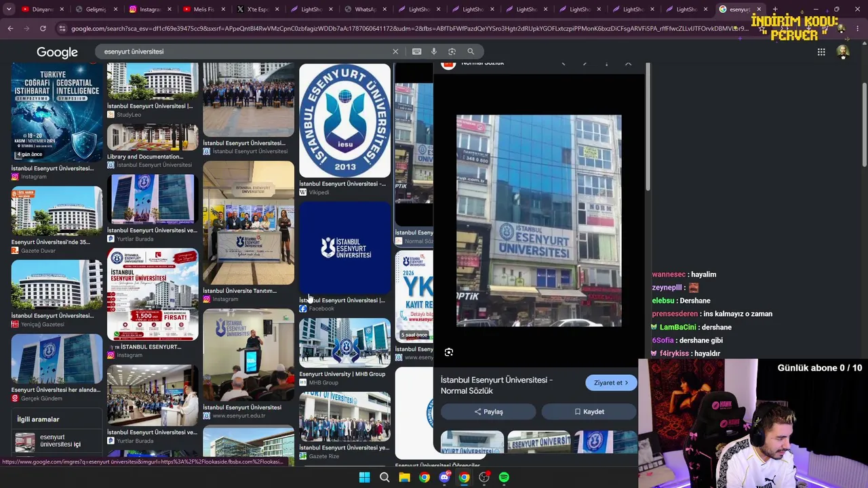Image resolution: width=868 pixels, height=488 pixels.
Task: Open Discord from the taskbar
Action: point(444,477)
